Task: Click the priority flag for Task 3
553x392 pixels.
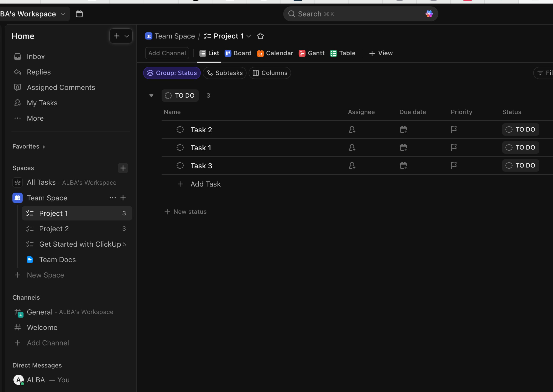Action: tap(454, 166)
